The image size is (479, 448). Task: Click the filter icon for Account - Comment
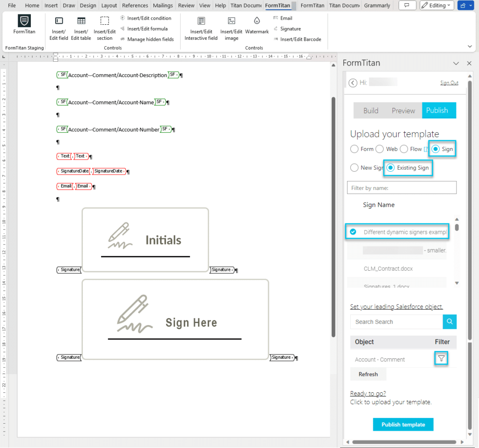[x=441, y=359]
